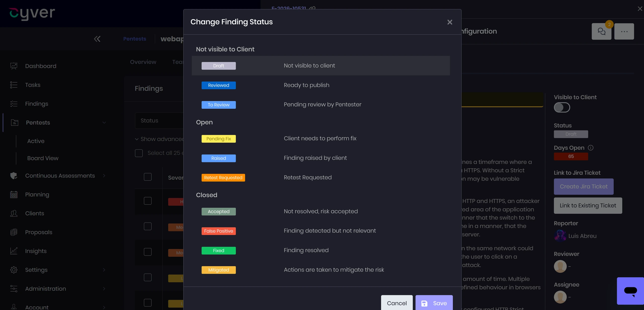Go to Pentests breadcrumb link

135,39
